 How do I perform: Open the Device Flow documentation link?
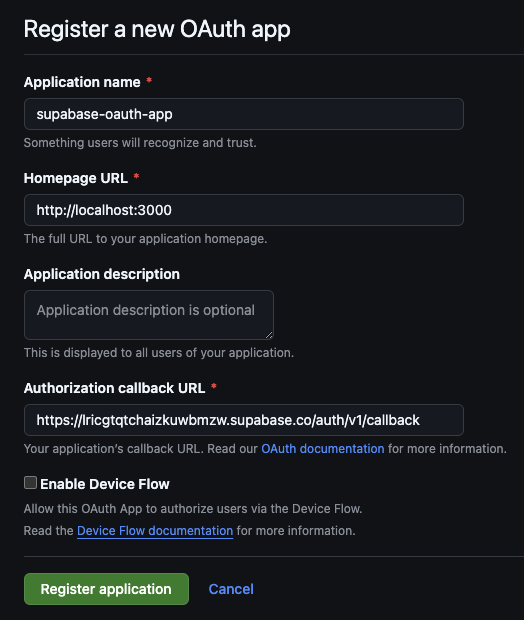155,531
